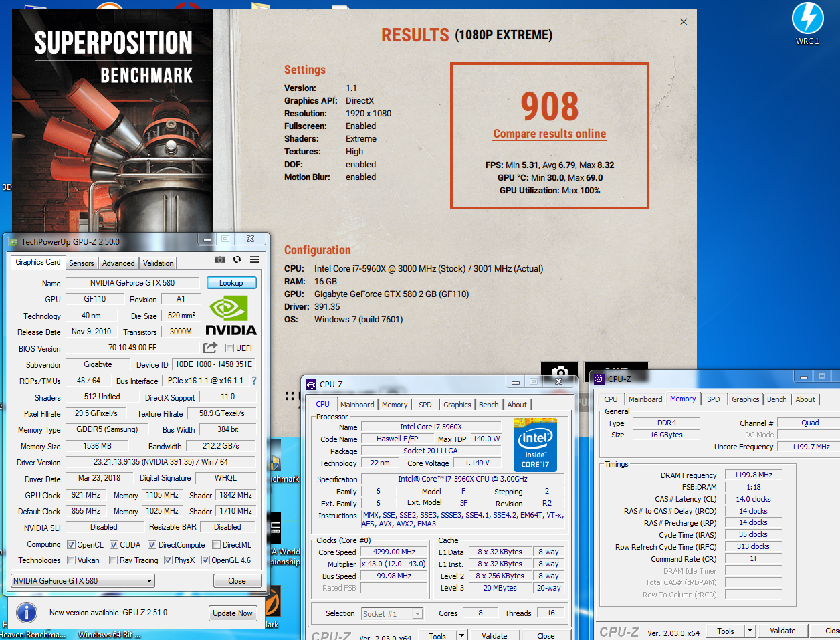
Task: Click Tools button in right CPU-Z window
Action: [726, 631]
